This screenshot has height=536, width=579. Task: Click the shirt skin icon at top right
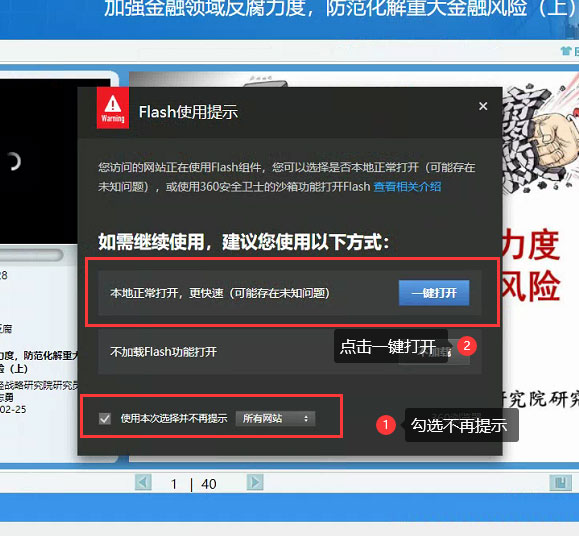tap(566, 51)
